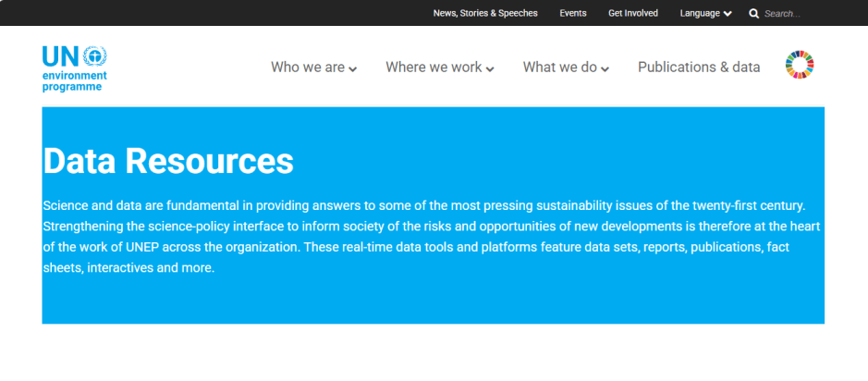Open the SDG color wheel icon
The width and height of the screenshot is (868, 381).
coord(800,66)
